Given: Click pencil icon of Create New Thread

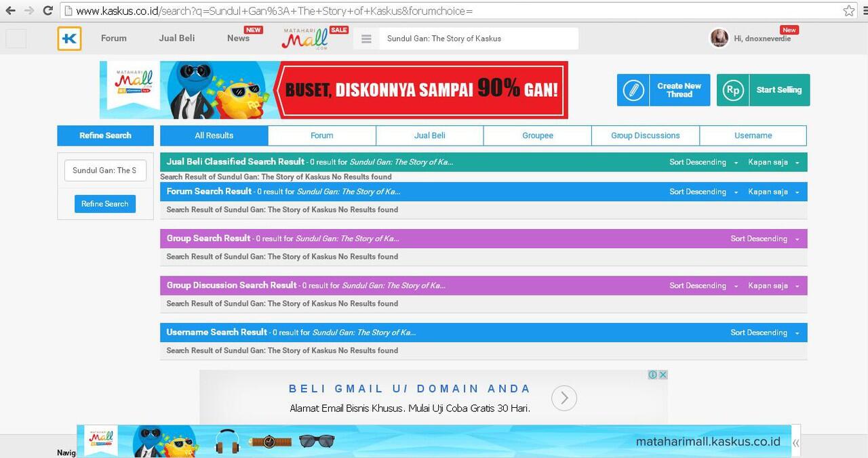Looking at the screenshot, I should [633, 90].
